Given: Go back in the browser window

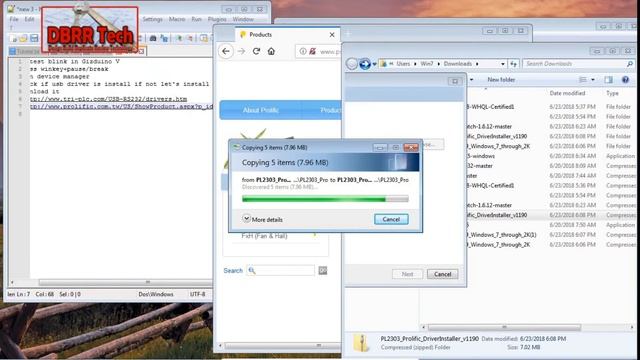Looking at the screenshot, I should coord(226,51).
